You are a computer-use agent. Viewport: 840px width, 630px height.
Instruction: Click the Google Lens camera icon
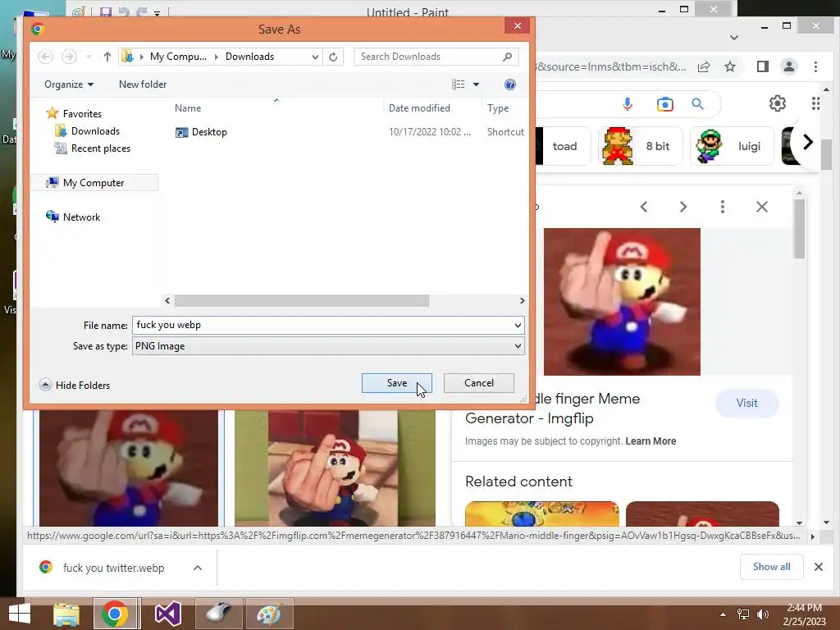coord(664,104)
